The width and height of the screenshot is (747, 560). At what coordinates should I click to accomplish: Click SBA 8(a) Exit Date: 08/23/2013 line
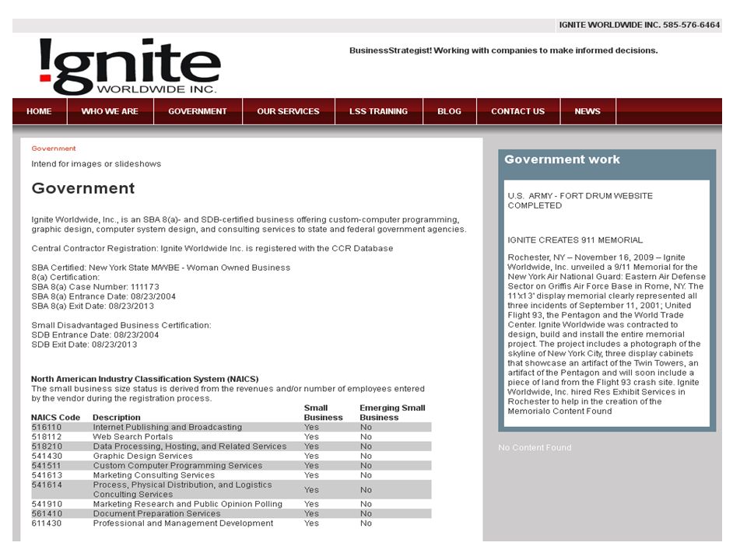(x=93, y=306)
